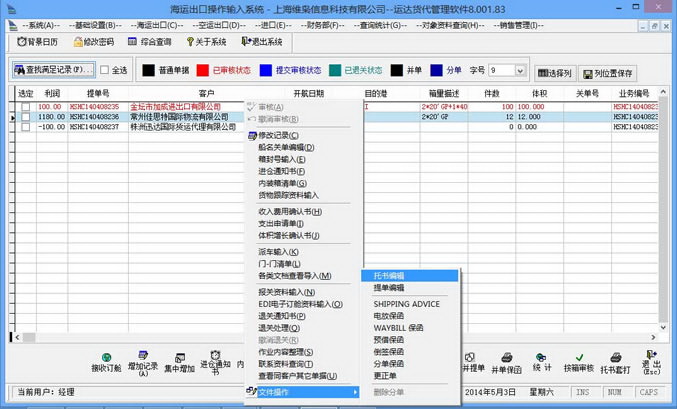Select 托书编辑 in the submenu

tap(410, 276)
